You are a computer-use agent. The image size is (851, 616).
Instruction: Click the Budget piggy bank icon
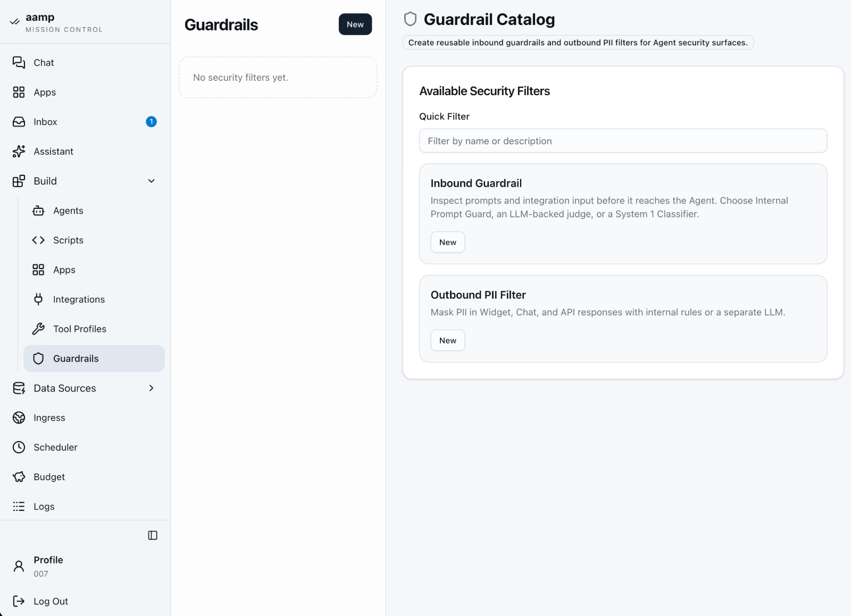pyautogui.click(x=19, y=477)
